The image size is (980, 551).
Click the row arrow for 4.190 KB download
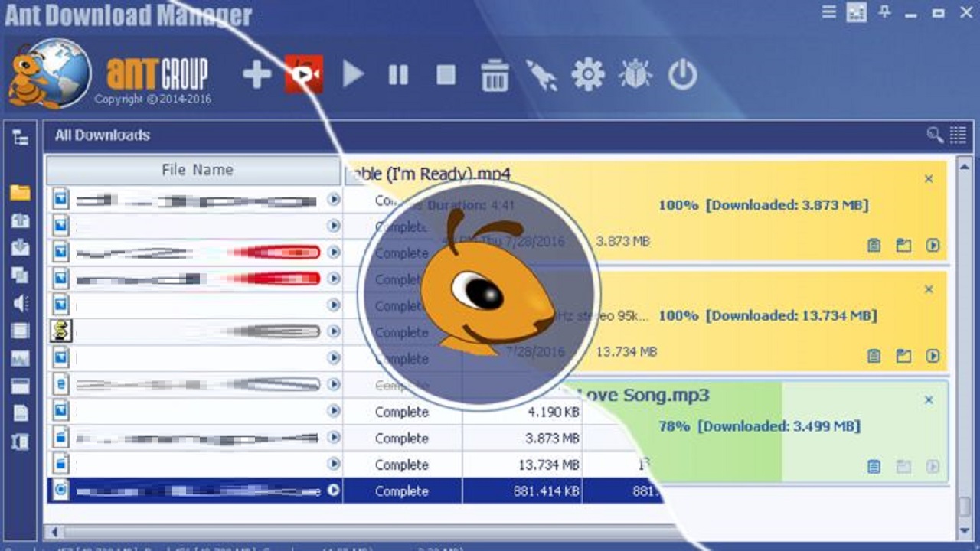pyautogui.click(x=334, y=411)
